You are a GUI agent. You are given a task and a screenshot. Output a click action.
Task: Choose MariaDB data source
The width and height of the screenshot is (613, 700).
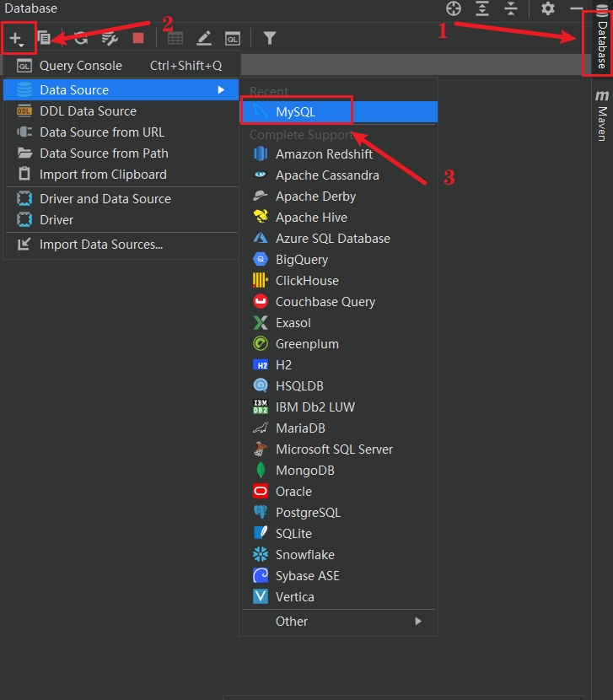[x=339, y=428]
